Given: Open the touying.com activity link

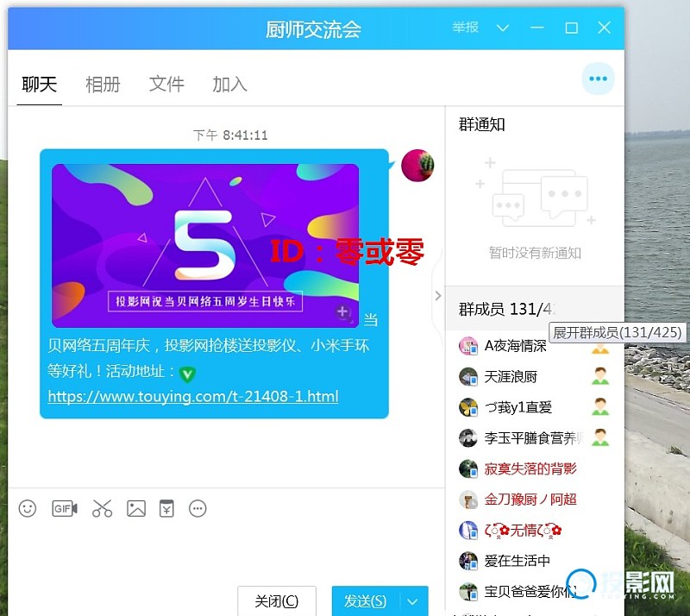Looking at the screenshot, I should coord(192,396).
